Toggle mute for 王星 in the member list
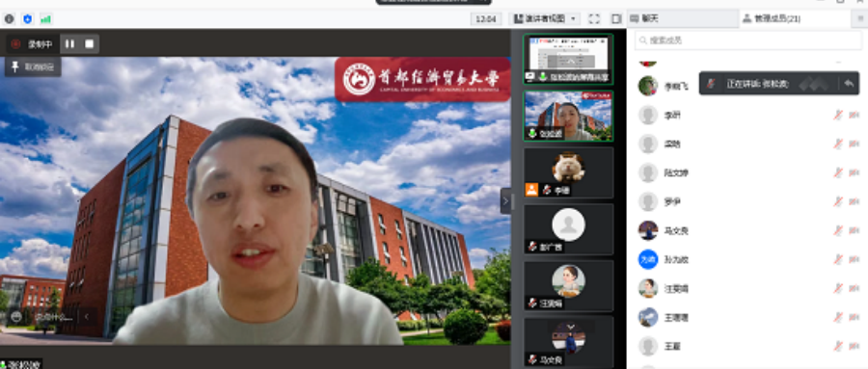This screenshot has height=369, width=868. pos(838,346)
